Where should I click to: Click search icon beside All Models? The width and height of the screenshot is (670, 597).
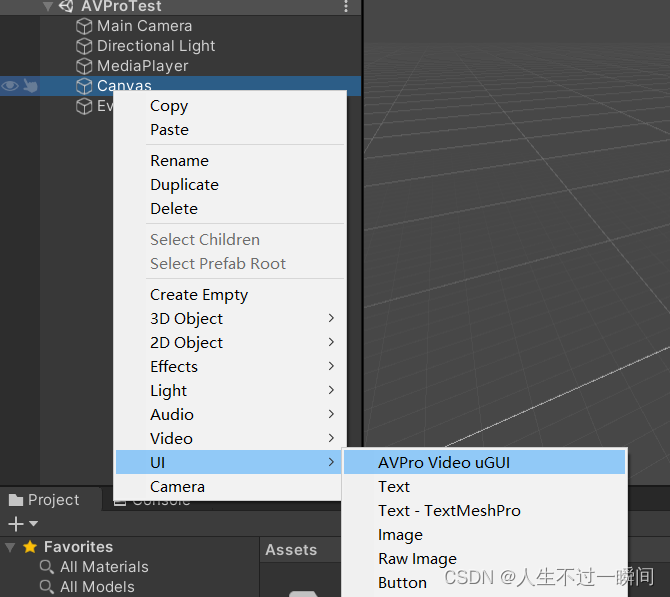[47, 587]
